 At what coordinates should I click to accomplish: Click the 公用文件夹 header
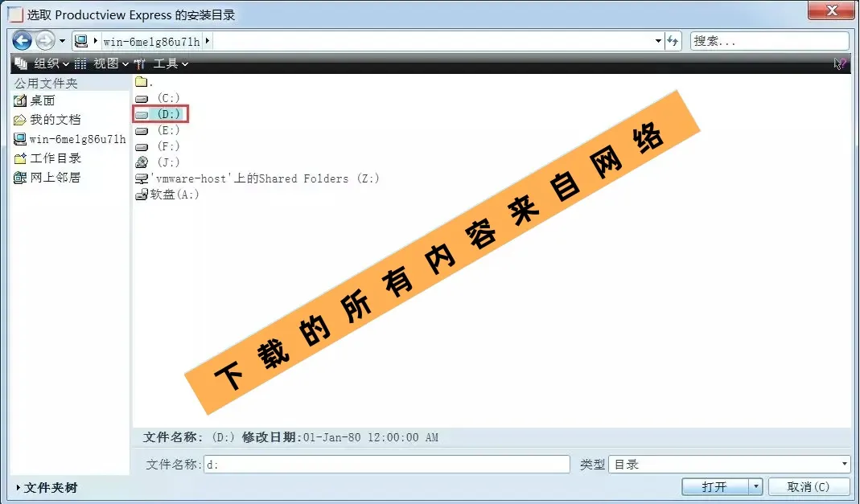tap(46, 84)
